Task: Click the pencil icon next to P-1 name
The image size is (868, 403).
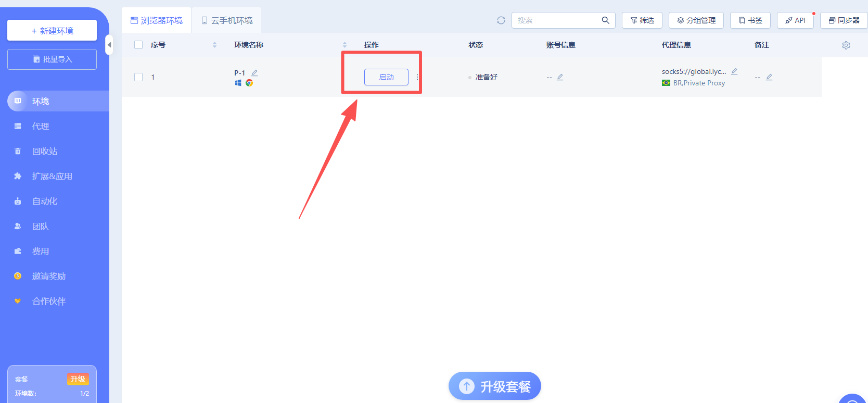Action: click(x=254, y=73)
